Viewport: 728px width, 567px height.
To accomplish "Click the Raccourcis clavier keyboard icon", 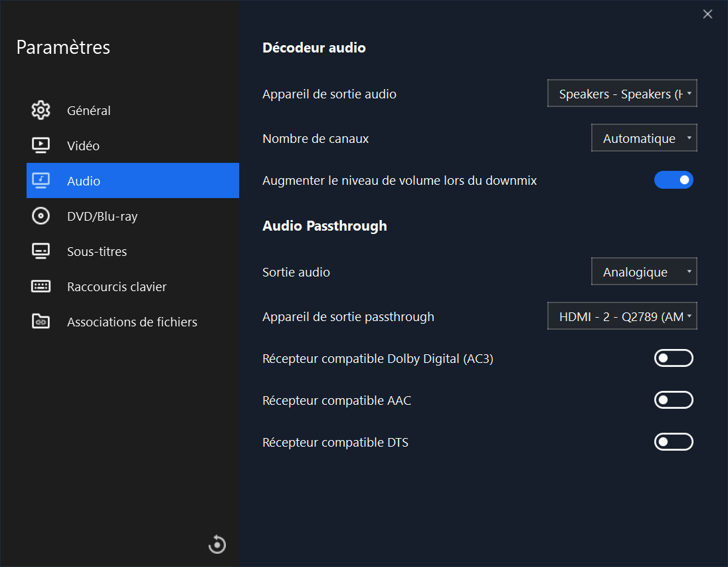I will point(41,286).
